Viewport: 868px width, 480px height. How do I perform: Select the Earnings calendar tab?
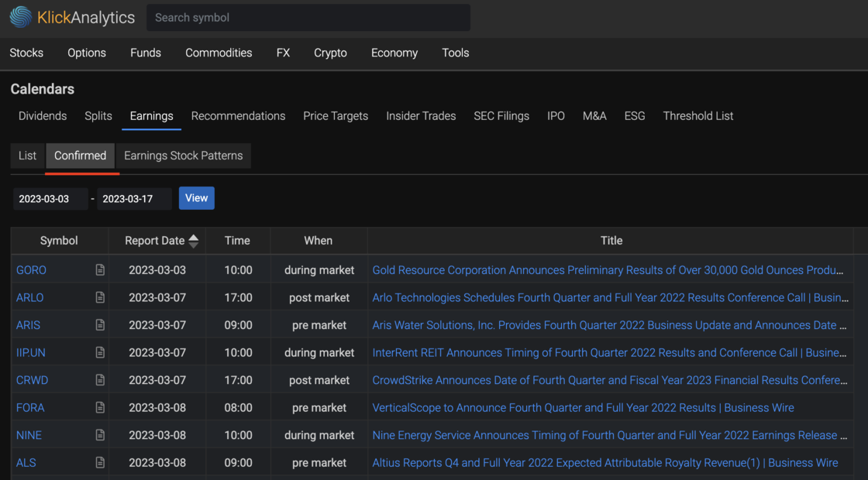point(152,116)
